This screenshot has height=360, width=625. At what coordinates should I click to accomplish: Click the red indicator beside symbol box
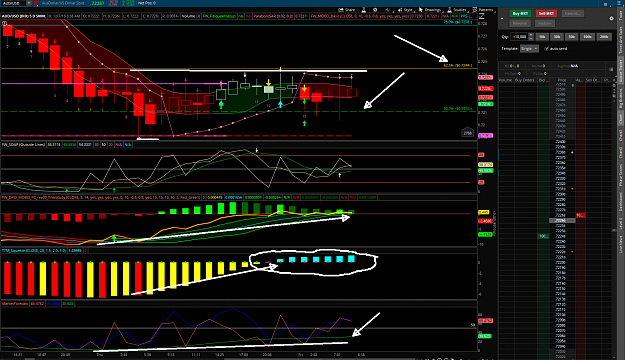(35, 3)
